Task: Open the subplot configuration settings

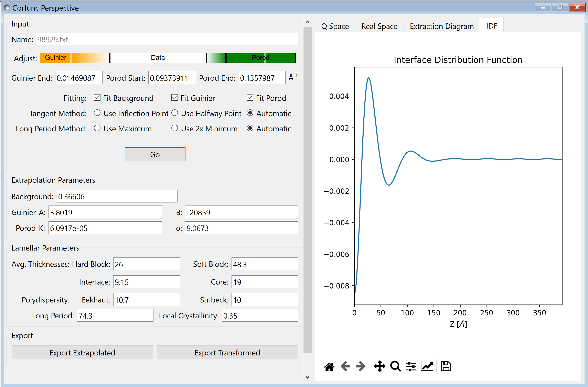Action: (411, 366)
